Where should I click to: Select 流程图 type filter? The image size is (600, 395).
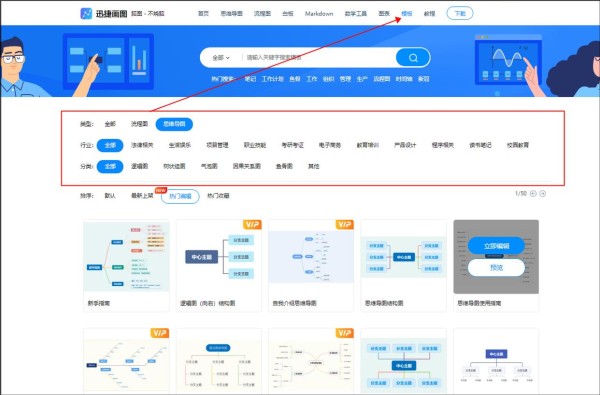click(x=139, y=124)
